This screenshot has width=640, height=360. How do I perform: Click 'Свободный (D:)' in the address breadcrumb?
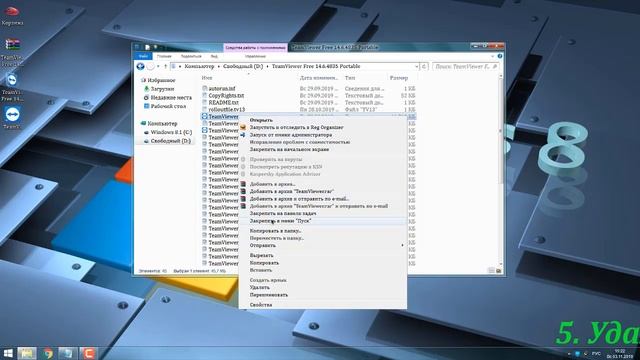[x=243, y=66]
